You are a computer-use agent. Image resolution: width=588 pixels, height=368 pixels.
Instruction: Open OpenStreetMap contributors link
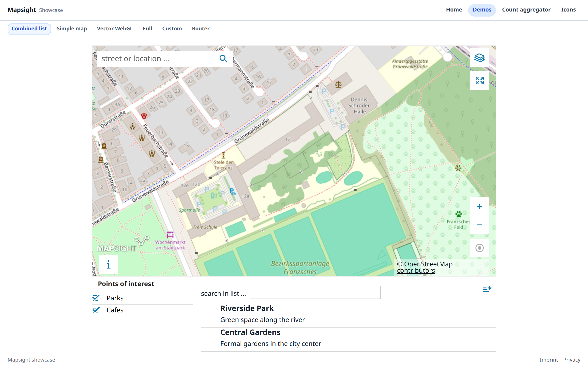click(424, 267)
